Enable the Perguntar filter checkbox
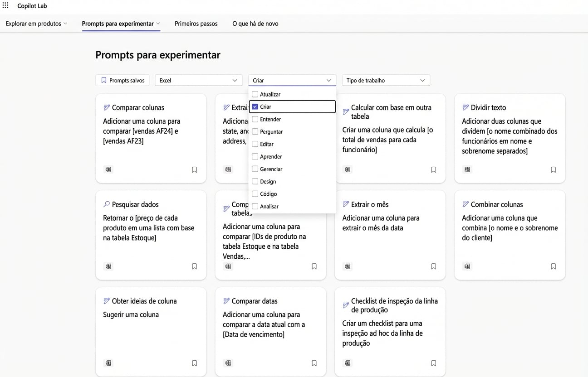The height and width of the screenshot is (377, 588). [x=255, y=131]
